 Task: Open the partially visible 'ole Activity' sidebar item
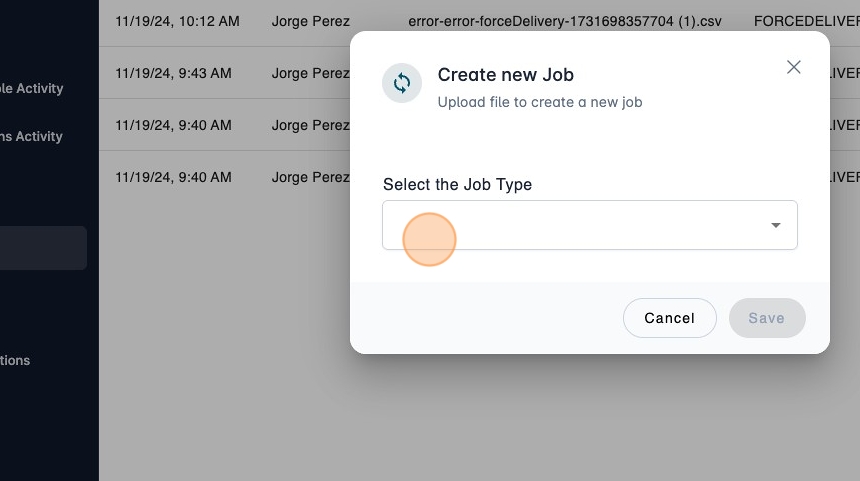tap(32, 88)
